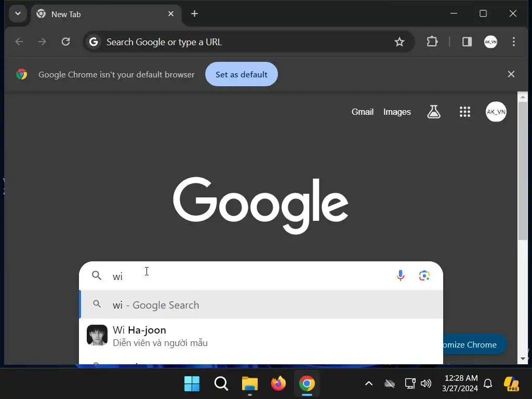The height and width of the screenshot is (399, 532).
Task: Open Windows taskbar Search
Action: (221, 384)
